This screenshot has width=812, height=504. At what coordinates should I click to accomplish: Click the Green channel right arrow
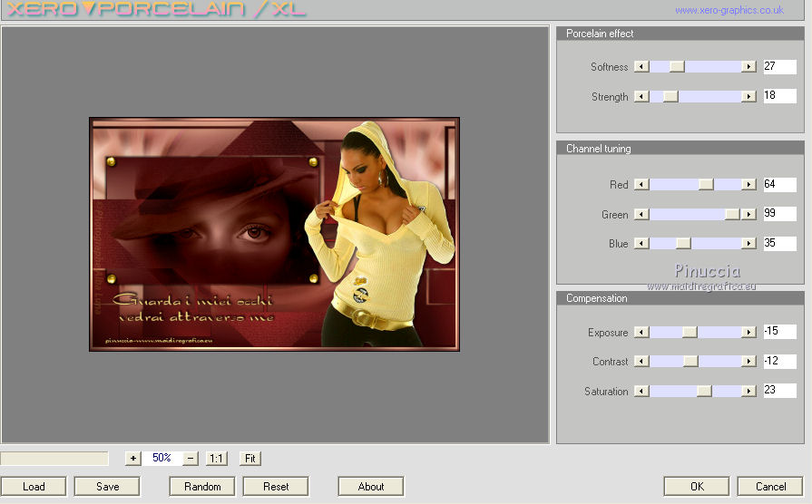click(748, 215)
